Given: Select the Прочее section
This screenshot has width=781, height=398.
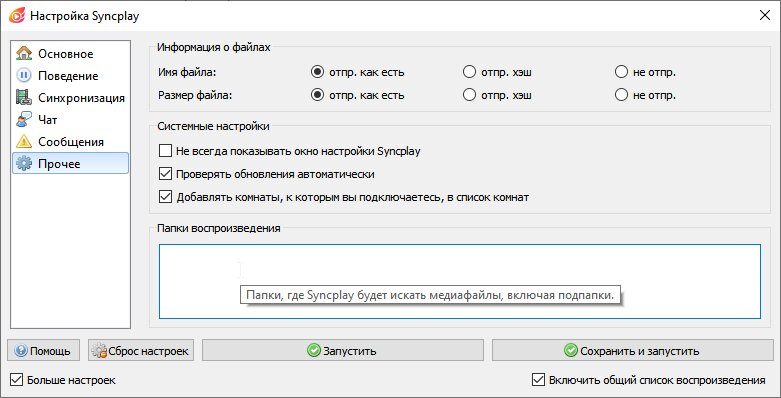Looking at the screenshot, I should (70, 163).
